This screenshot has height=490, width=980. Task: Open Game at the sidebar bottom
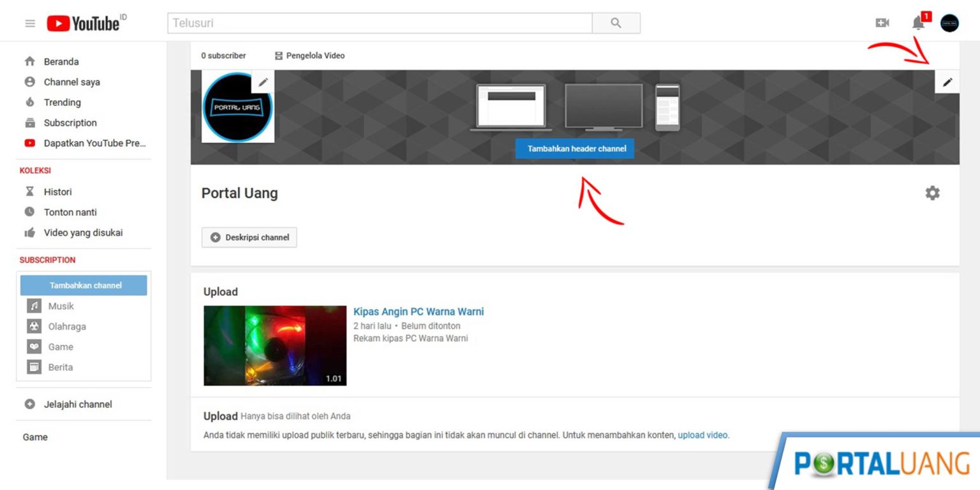click(x=35, y=437)
